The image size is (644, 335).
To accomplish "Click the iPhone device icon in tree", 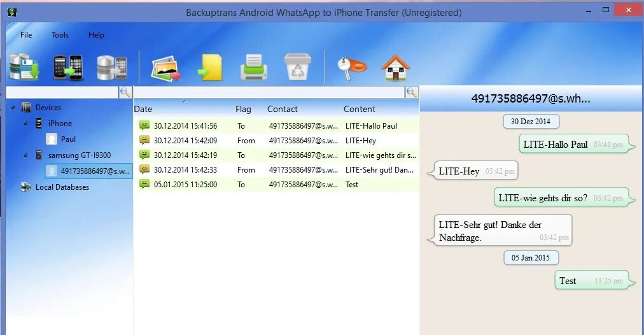I will click(39, 123).
